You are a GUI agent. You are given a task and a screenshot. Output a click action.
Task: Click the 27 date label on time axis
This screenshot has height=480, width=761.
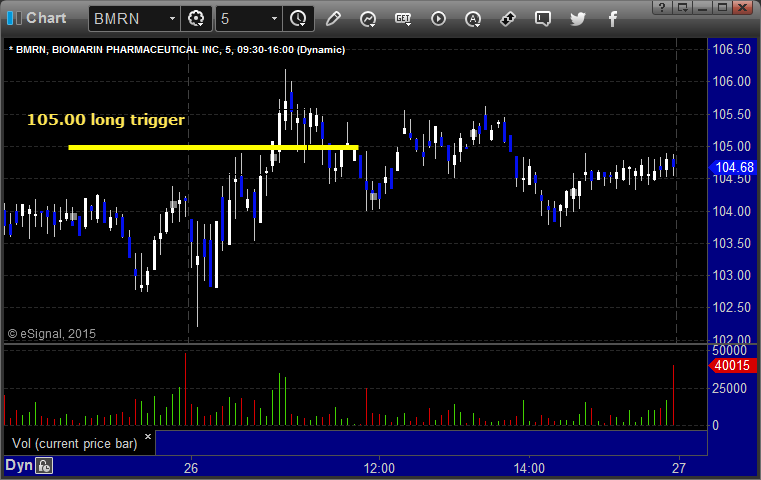click(x=679, y=468)
